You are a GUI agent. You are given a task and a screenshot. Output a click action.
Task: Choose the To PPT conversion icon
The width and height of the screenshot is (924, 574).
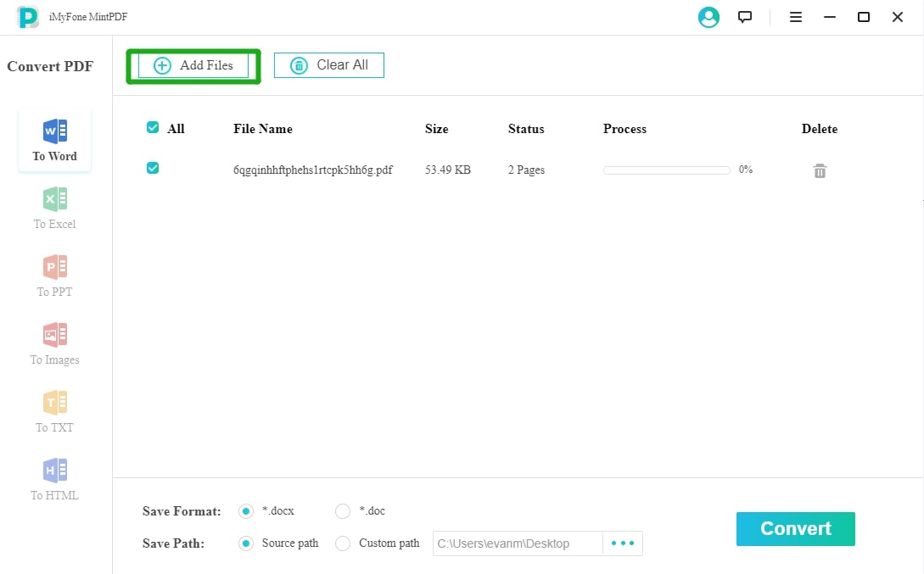click(x=55, y=268)
